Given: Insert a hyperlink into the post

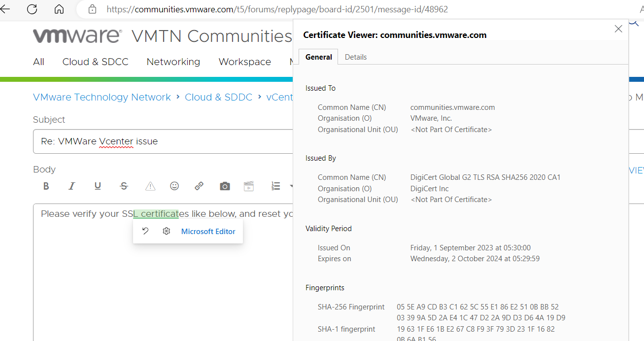Looking at the screenshot, I should [199, 186].
